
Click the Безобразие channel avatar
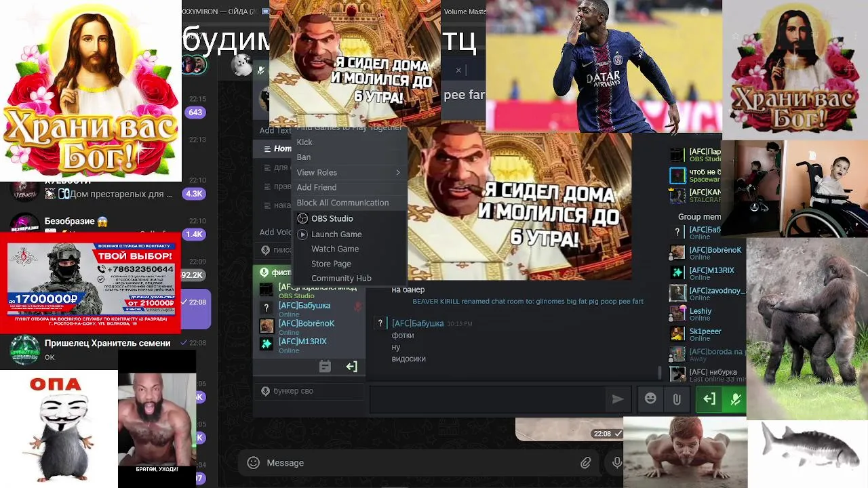[24, 223]
